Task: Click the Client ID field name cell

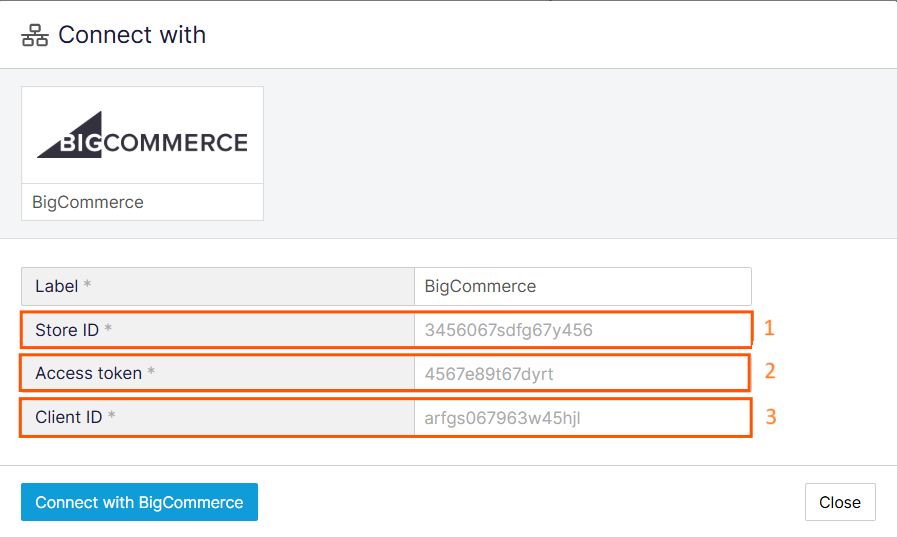Action: point(218,418)
